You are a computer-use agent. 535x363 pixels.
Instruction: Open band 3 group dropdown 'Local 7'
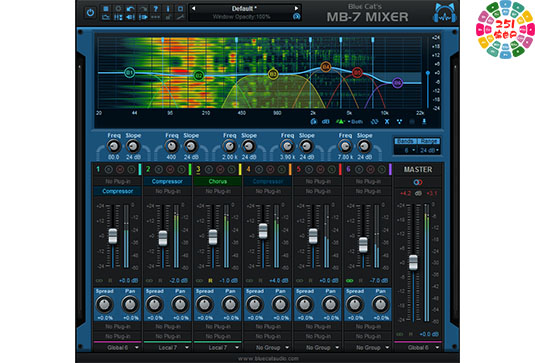(x=218, y=348)
